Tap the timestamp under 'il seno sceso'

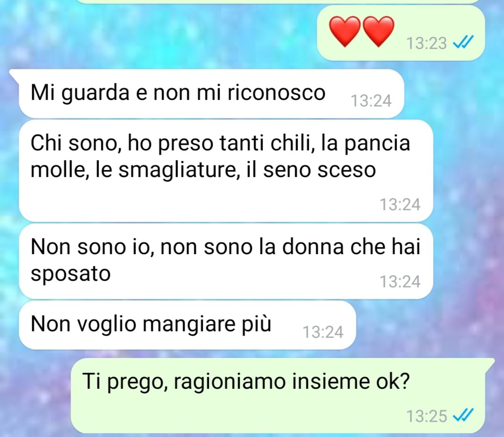click(400, 204)
